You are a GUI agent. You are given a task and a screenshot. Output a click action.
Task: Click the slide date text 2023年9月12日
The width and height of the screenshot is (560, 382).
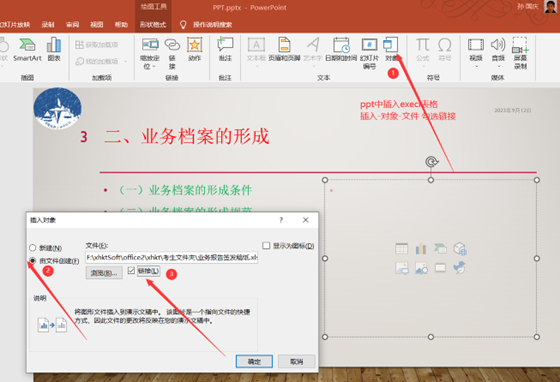click(512, 110)
